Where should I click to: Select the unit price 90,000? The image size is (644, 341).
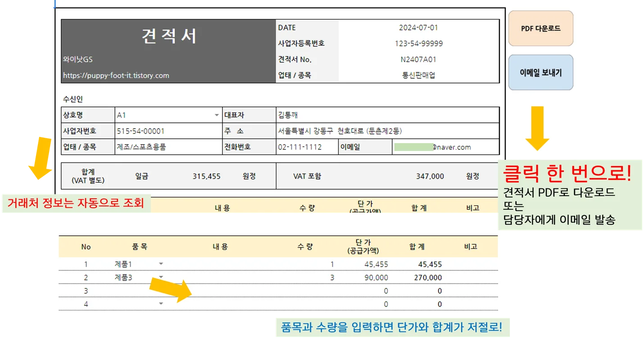pos(376,278)
